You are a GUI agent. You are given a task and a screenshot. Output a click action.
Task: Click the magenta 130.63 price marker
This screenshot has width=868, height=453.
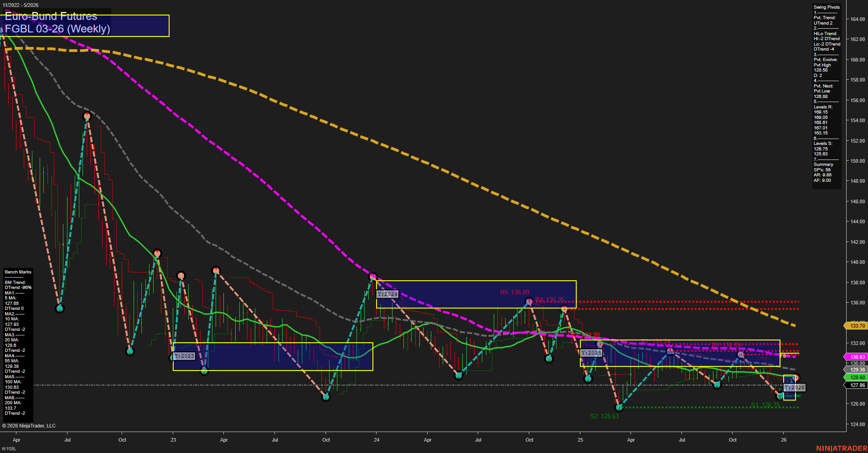pos(856,356)
